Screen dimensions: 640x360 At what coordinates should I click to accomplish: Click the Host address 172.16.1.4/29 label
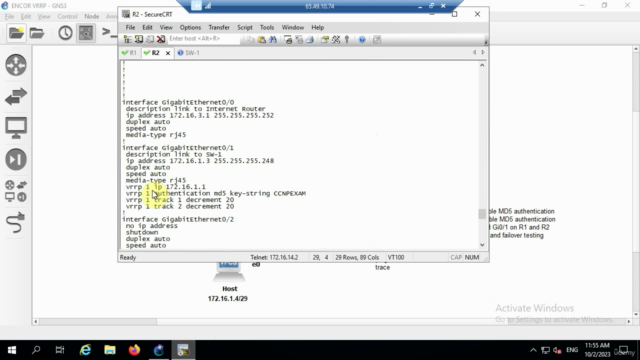pyautogui.click(x=228, y=298)
